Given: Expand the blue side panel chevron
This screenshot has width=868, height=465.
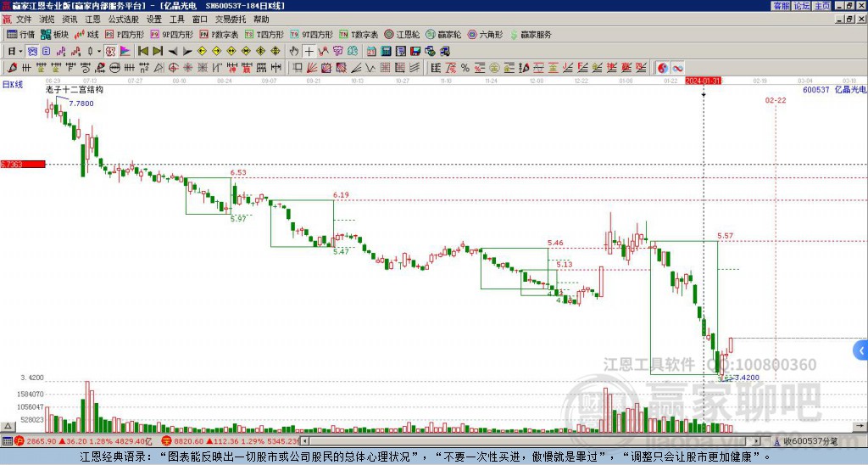Looking at the screenshot, I should pyautogui.click(x=861, y=350).
